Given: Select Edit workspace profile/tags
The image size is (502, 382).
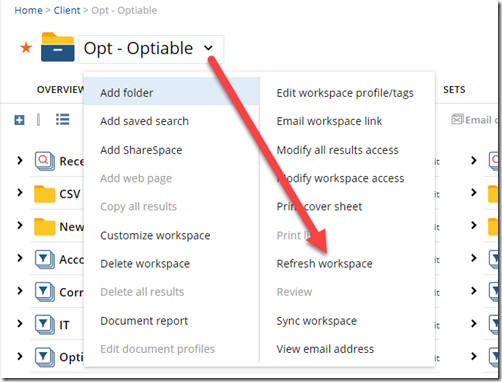Looking at the screenshot, I should click(345, 93).
